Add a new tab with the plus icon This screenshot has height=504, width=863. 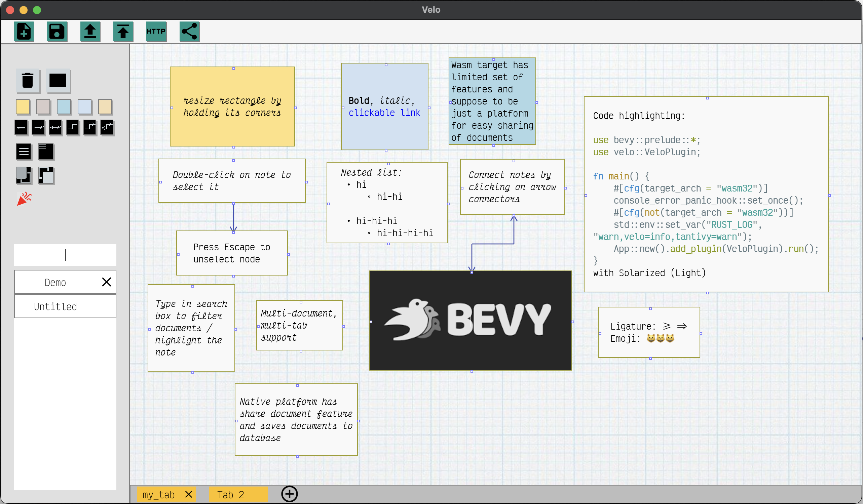pos(289,494)
